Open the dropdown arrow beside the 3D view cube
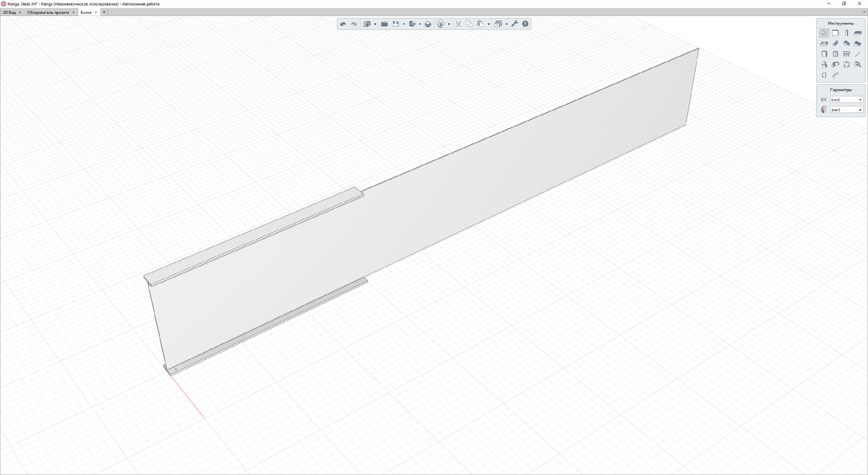This screenshot has width=868, height=475. click(375, 24)
